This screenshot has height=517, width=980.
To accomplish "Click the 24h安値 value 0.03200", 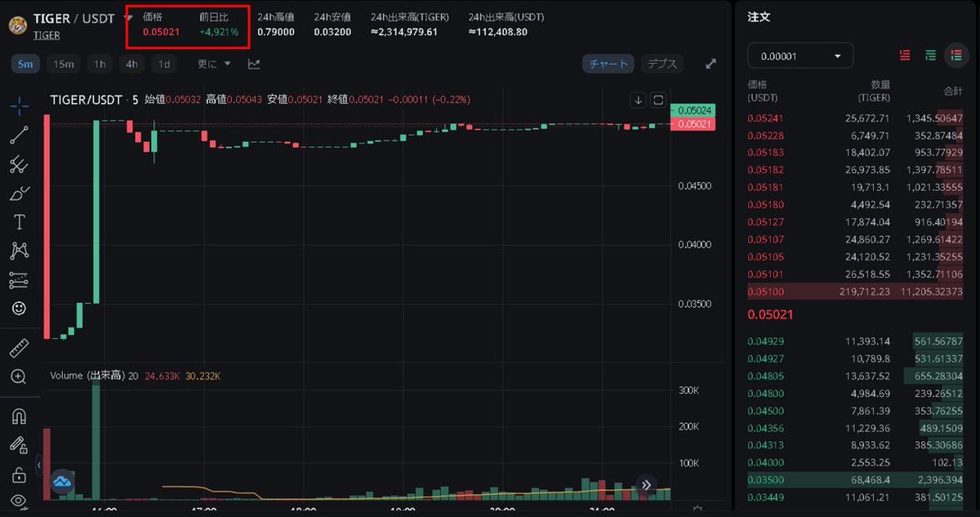I will pyautogui.click(x=332, y=32).
